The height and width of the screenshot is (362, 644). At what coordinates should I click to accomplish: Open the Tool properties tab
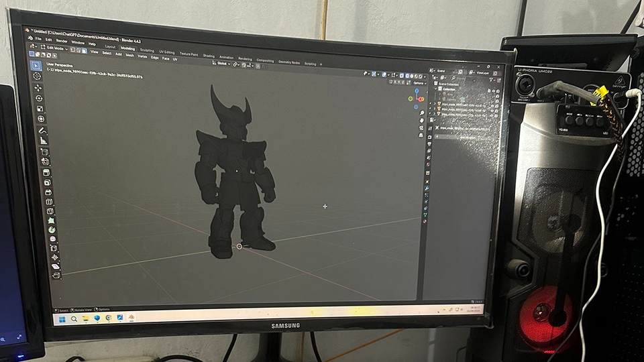tap(430, 129)
